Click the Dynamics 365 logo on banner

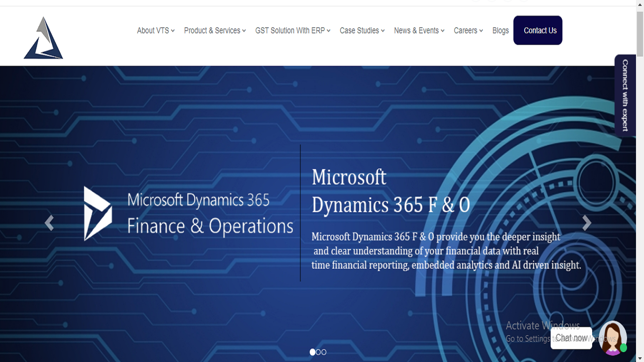click(98, 214)
